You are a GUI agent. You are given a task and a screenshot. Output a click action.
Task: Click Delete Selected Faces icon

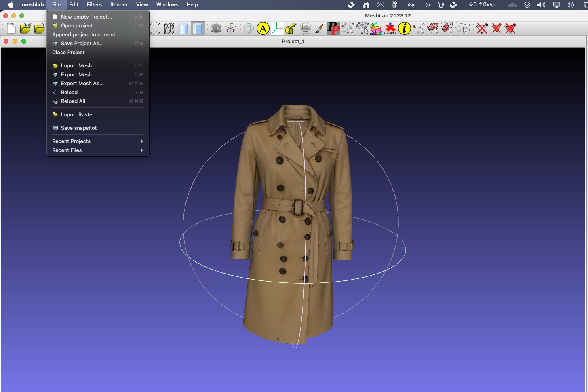click(x=496, y=28)
